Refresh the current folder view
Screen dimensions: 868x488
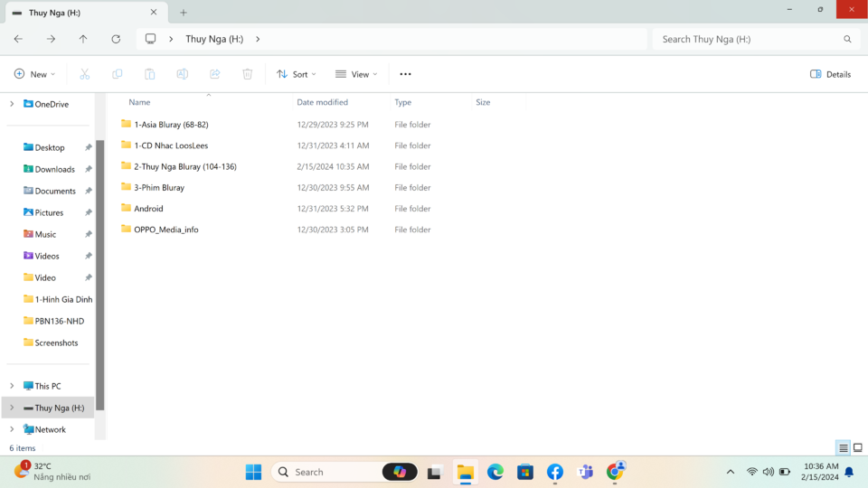point(116,39)
